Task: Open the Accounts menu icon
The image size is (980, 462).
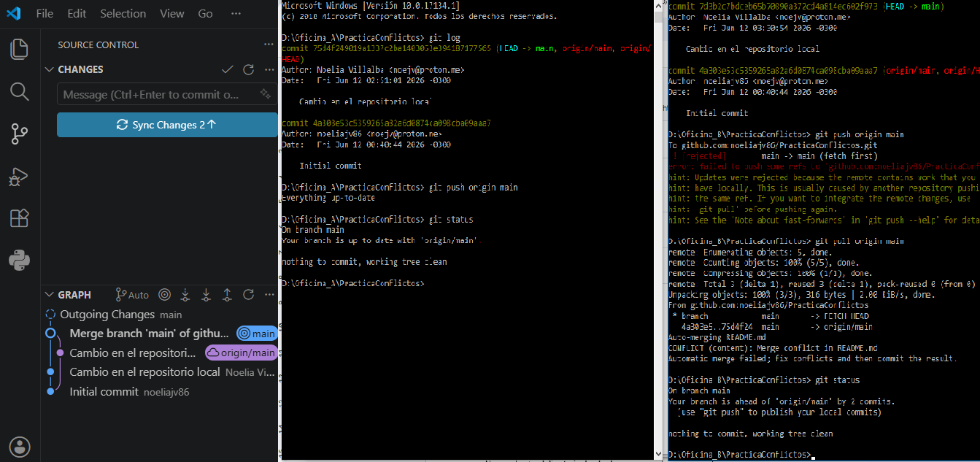Action: click(x=20, y=446)
